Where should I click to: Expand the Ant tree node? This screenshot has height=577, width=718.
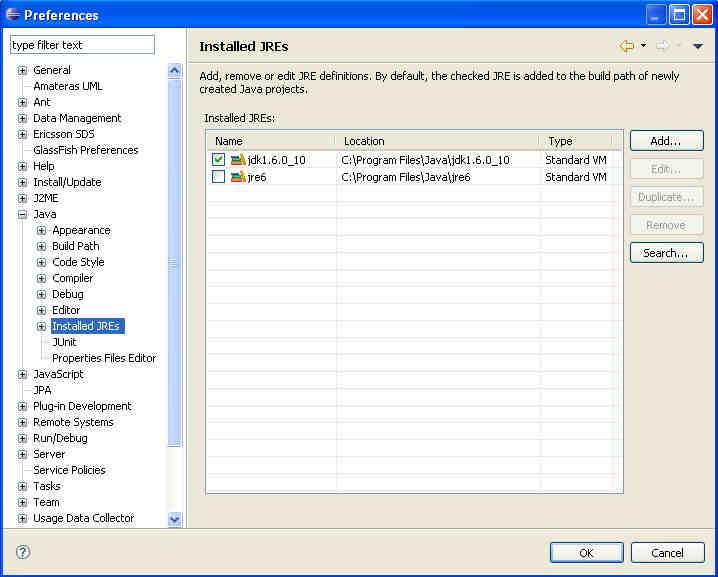coord(22,103)
